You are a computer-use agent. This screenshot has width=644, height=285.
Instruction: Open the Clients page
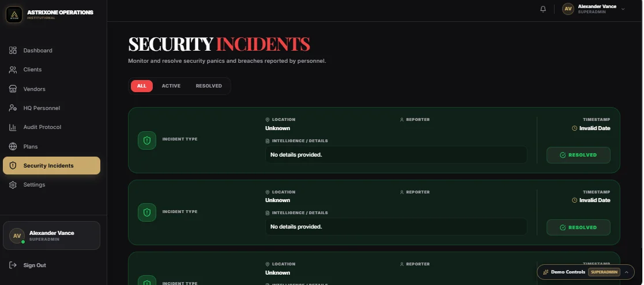(x=51, y=70)
